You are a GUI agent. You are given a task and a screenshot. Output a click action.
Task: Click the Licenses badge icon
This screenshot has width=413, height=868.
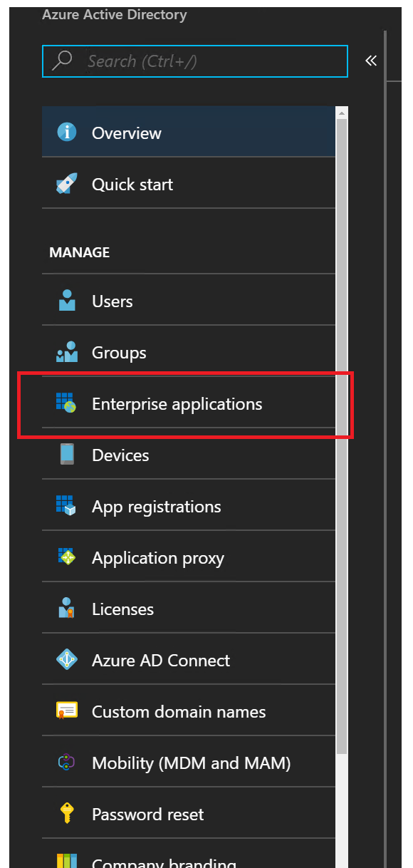tap(67, 608)
